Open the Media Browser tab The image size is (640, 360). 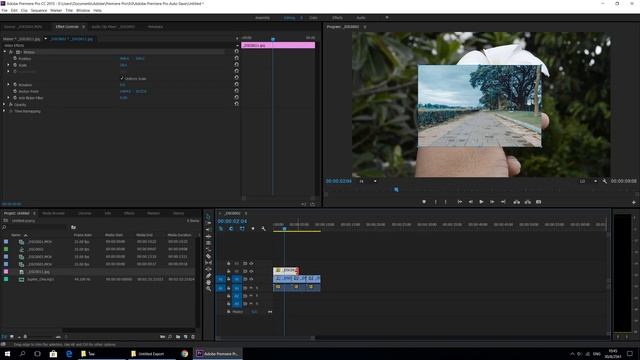tap(53, 213)
